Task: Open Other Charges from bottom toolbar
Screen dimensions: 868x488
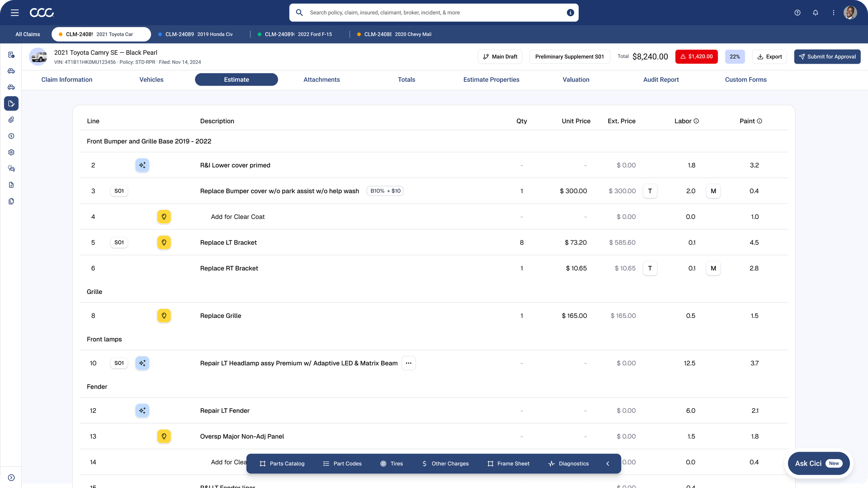Action: tap(445, 464)
